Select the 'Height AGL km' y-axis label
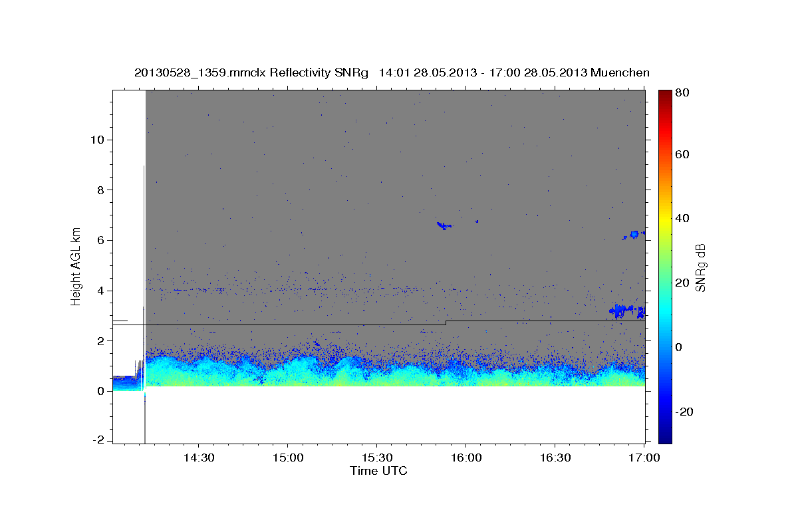Screen dimensions: 798x532 pyautogui.click(x=76, y=266)
